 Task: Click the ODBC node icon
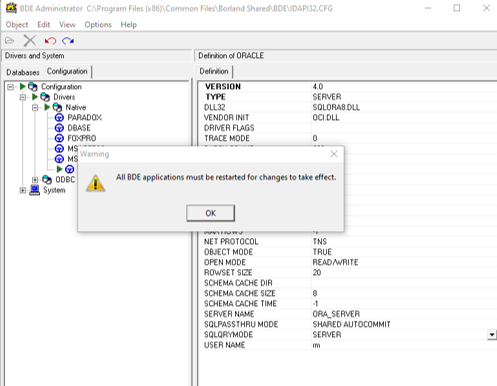47,180
